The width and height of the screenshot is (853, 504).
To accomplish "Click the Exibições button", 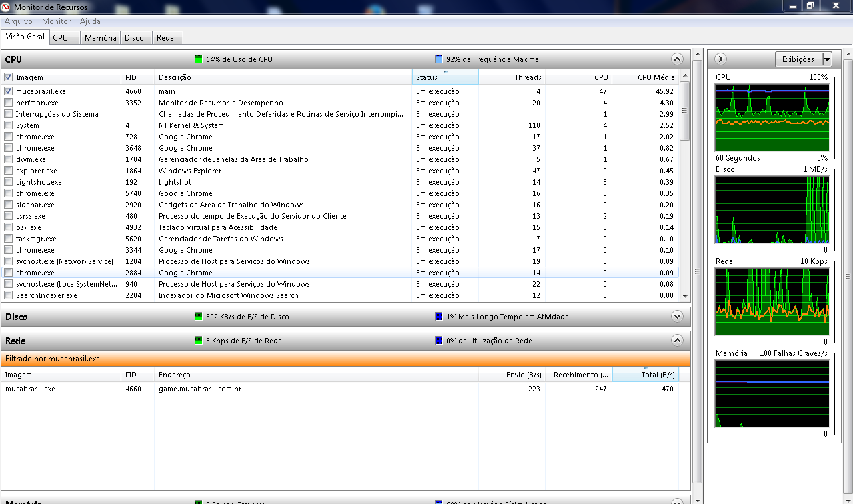I will pos(798,59).
